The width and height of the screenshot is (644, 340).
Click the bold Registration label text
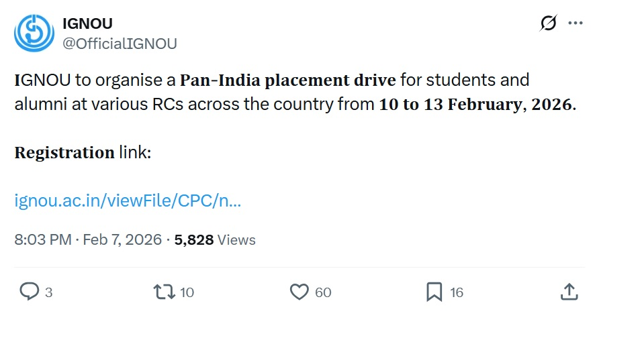(64, 152)
